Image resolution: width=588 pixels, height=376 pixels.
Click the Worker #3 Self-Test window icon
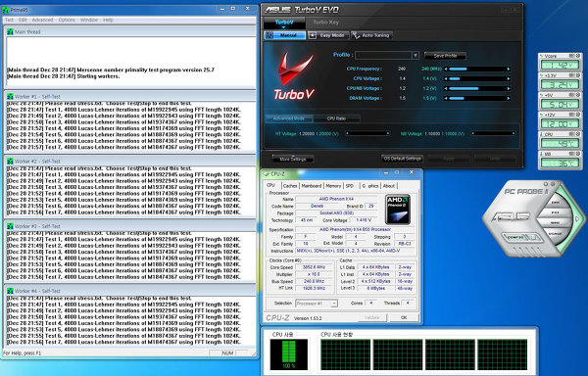click(x=10, y=226)
